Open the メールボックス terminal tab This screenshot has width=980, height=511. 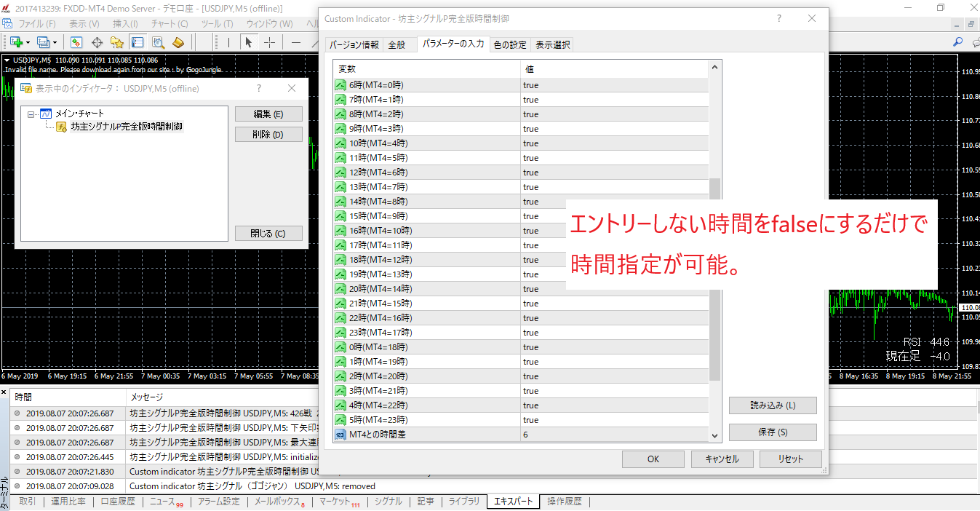(x=279, y=502)
